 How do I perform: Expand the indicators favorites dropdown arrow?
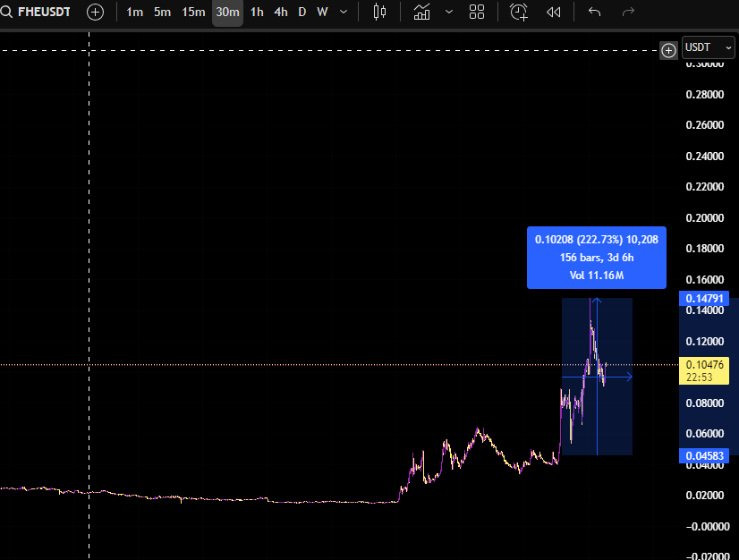click(x=449, y=13)
